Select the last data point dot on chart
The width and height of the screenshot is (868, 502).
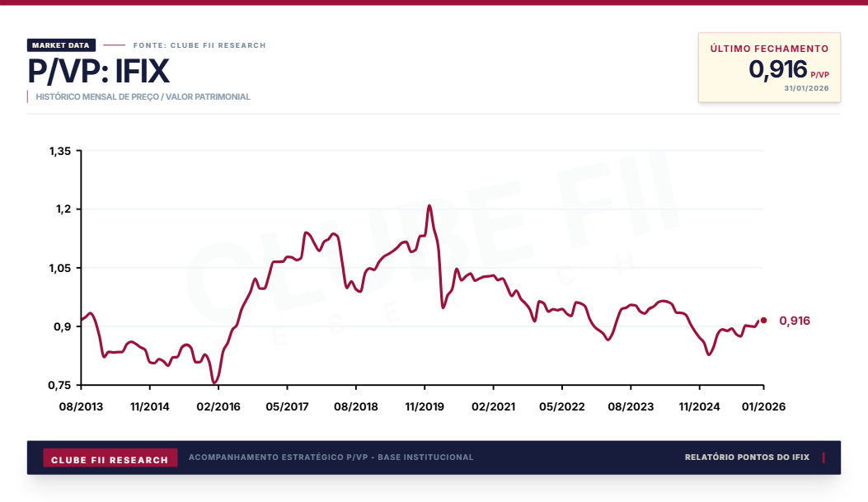(x=763, y=320)
